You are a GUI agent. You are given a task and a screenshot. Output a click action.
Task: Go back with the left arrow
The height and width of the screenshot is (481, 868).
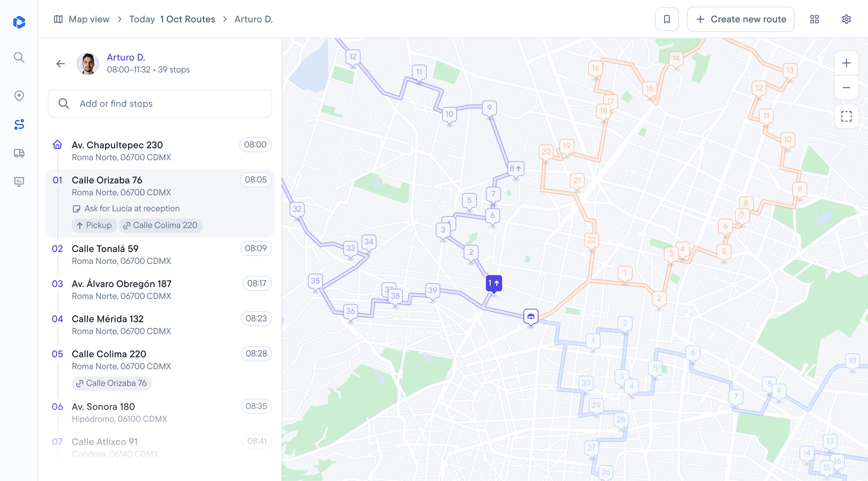(x=61, y=64)
